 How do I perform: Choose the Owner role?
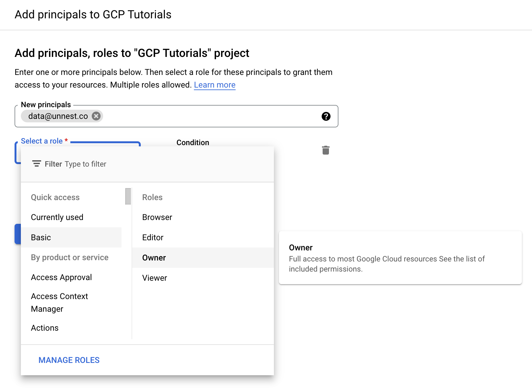pyautogui.click(x=203, y=258)
